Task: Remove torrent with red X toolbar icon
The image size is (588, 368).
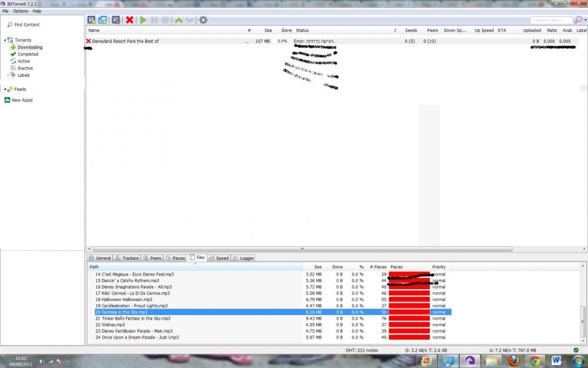Action: (x=129, y=20)
